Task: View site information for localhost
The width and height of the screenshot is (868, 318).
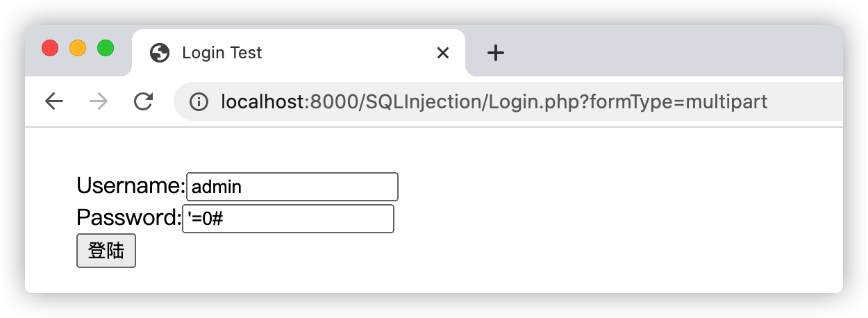Action: 199,102
